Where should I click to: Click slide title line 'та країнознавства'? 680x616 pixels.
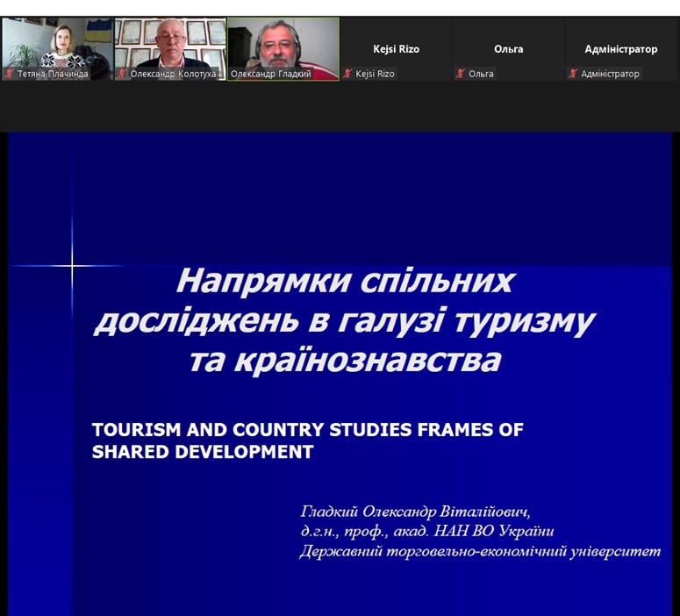pyautogui.click(x=346, y=360)
